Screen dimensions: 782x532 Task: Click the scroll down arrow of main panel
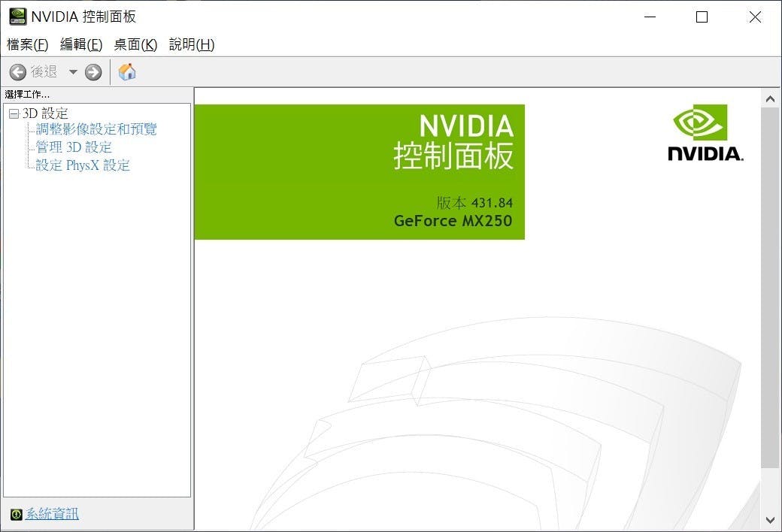coord(770,519)
